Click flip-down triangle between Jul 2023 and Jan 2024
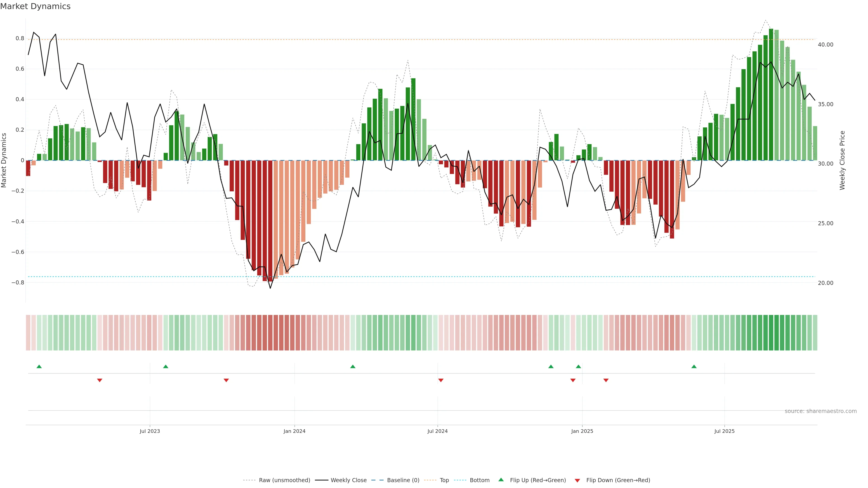Screen dimensions: 868x488 click(x=226, y=380)
